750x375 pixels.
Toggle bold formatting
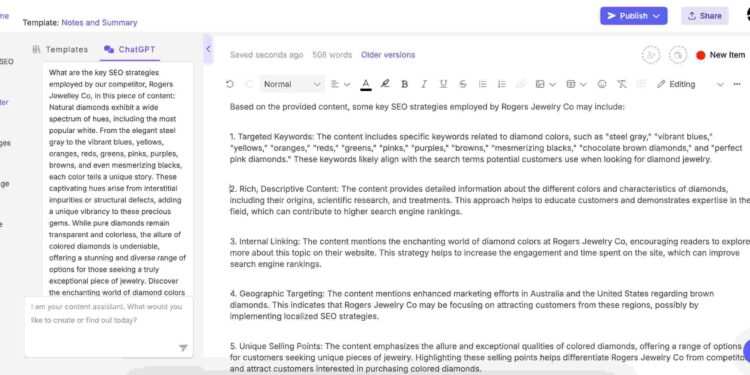coord(405,84)
